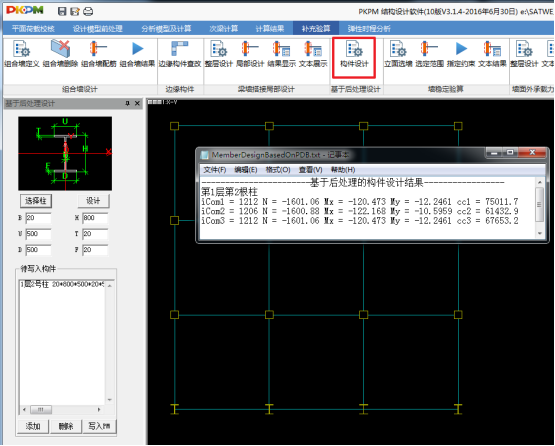The width and height of the screenshot is (555, 446).
Task: Switch to 设计模型前处理 tab
Action: pos(98,29)
